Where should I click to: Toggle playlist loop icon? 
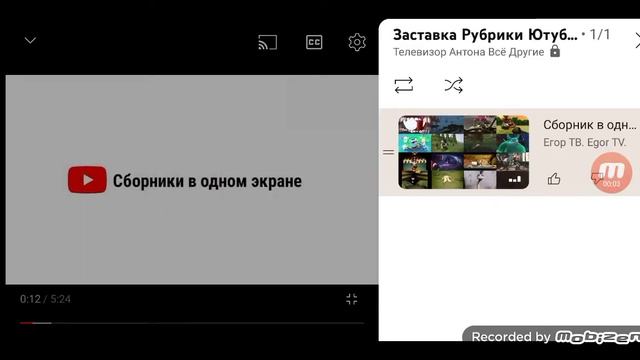[404, 85]
